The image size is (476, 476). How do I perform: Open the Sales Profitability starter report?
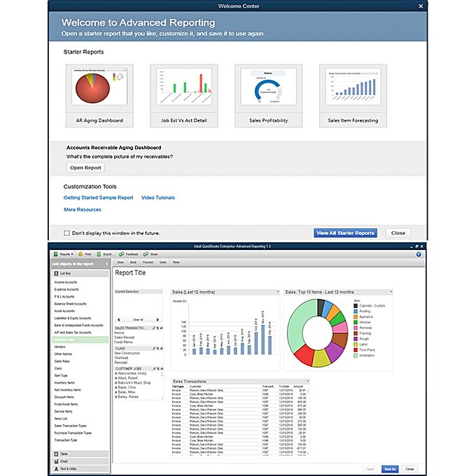tap(268, 90)
